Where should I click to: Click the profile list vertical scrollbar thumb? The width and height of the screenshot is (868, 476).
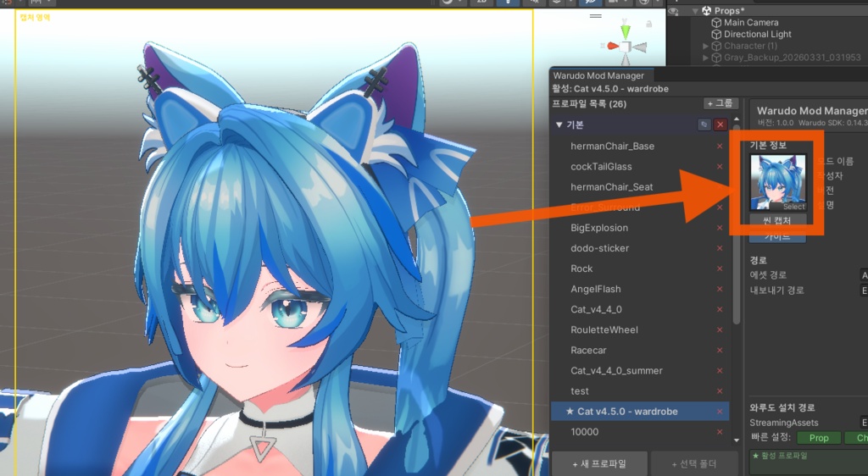[x=737, y=224]
